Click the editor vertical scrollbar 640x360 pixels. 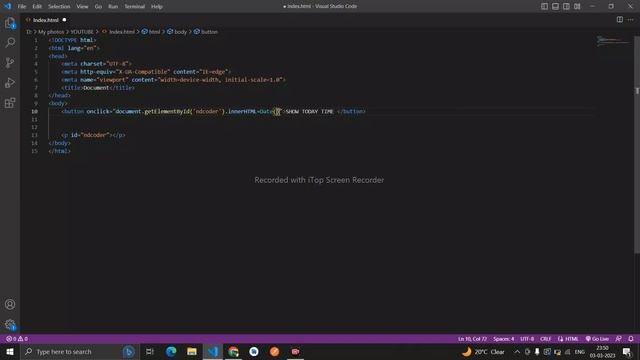(637, 145)
